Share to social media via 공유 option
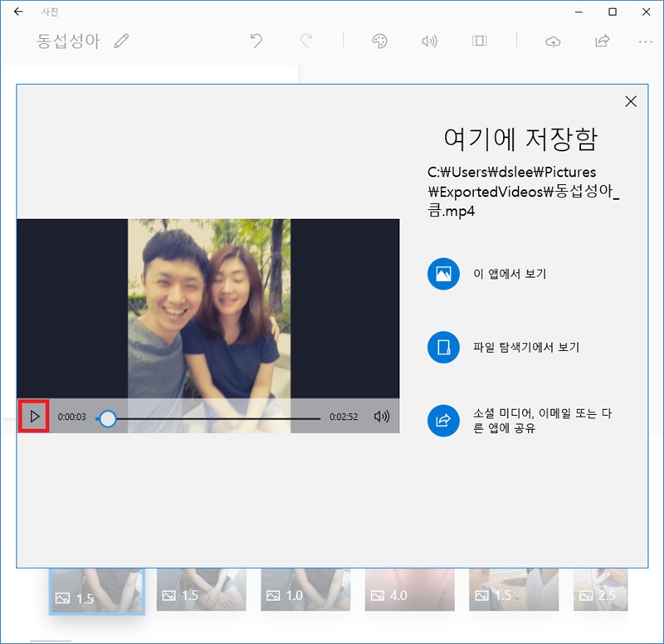The image size is (664, 644). 442,421
